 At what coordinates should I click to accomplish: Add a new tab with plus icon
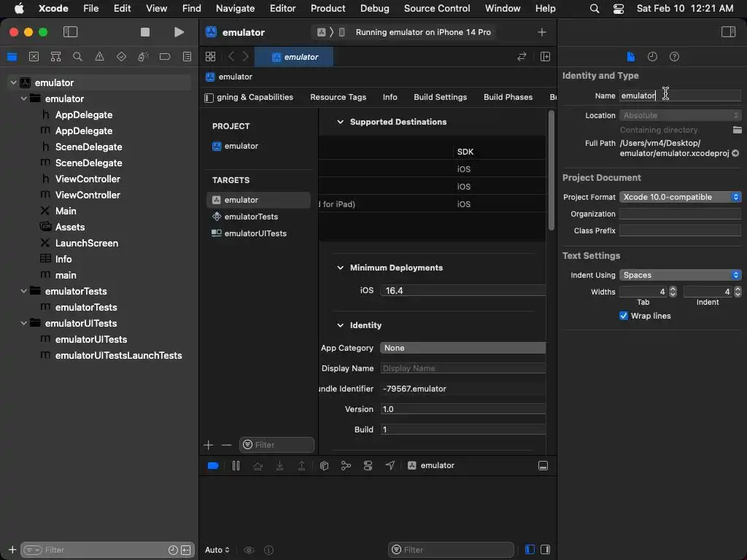pyautogui.click(x=542, y=32)
